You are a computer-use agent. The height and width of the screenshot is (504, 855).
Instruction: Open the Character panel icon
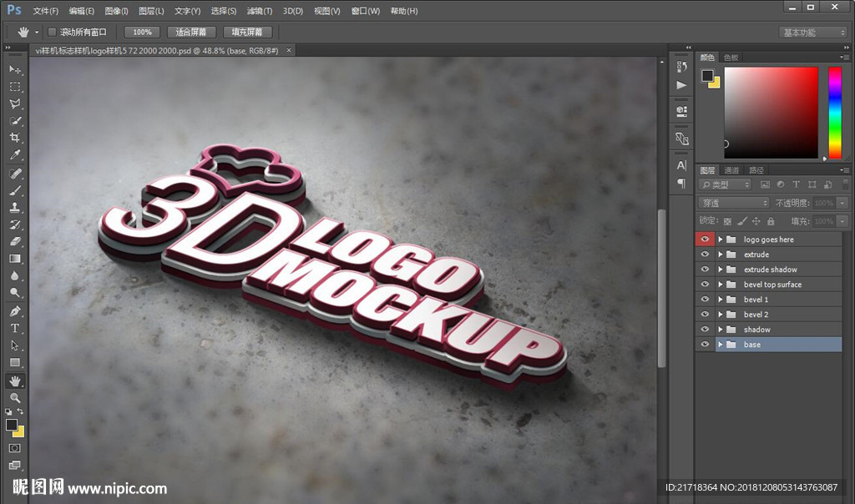coord(681,165)
